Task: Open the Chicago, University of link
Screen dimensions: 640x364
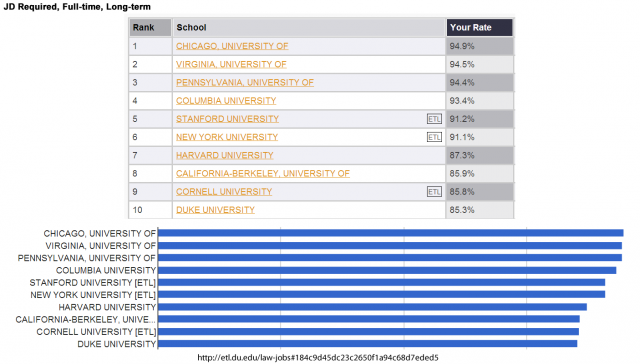Action: 232,46
